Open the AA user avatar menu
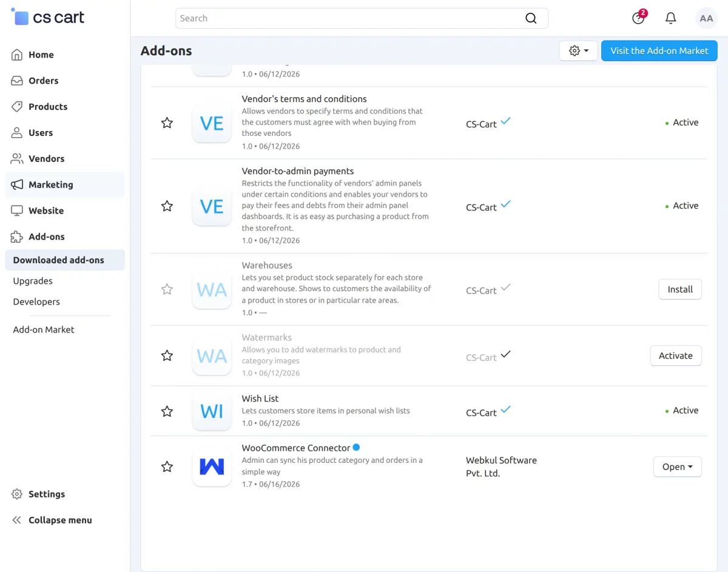Image resolution: width=728 pixels, height=572 pixels. (x=706, y=18)
